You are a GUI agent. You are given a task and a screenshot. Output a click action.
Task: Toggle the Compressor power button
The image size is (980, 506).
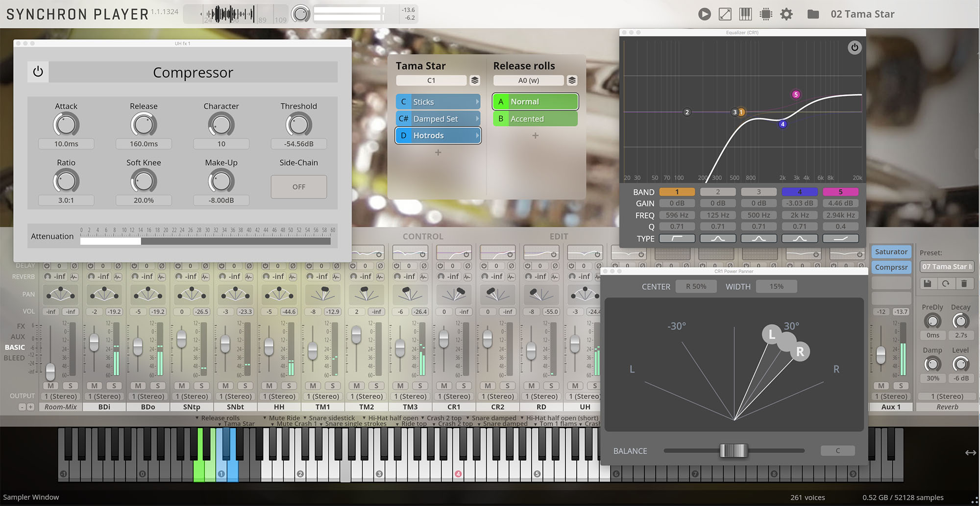click(x=38, y=72)
